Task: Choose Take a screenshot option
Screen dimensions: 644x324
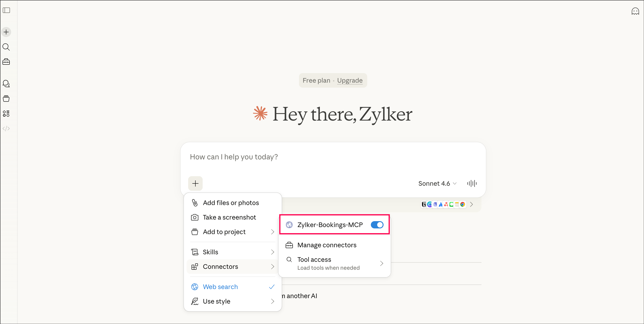Action: [x=229, y=217]
